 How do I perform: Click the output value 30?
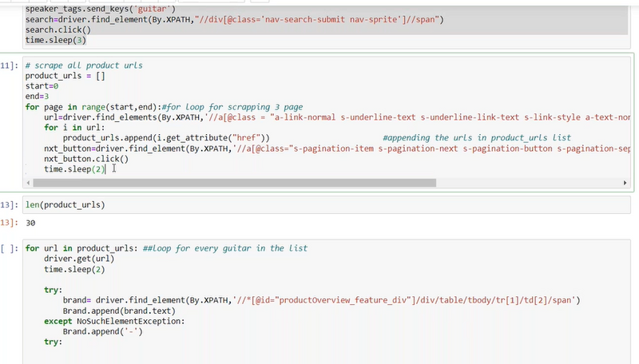click(x=32, y=223)
